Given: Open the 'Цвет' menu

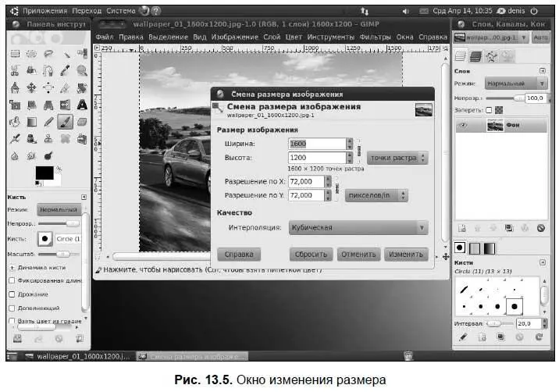Looking at the screenshot, I should [x=294, y=37].
